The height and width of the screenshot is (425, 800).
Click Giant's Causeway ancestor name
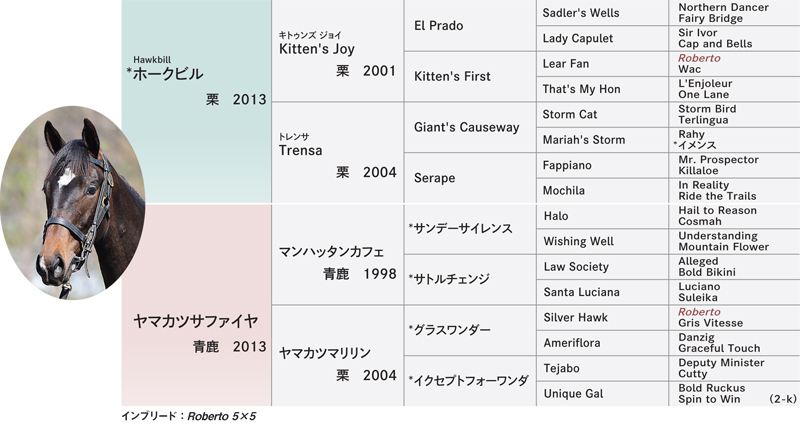pyautogui.click(x=466, y=127)
